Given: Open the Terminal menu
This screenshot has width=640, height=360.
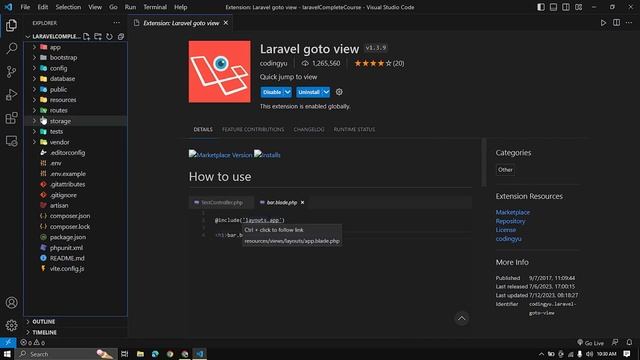Looking at the screenshot, I should [155, 7].
